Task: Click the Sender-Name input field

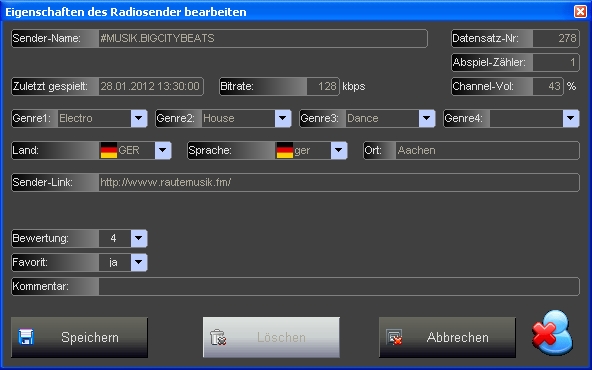Action: coord(263,38)
